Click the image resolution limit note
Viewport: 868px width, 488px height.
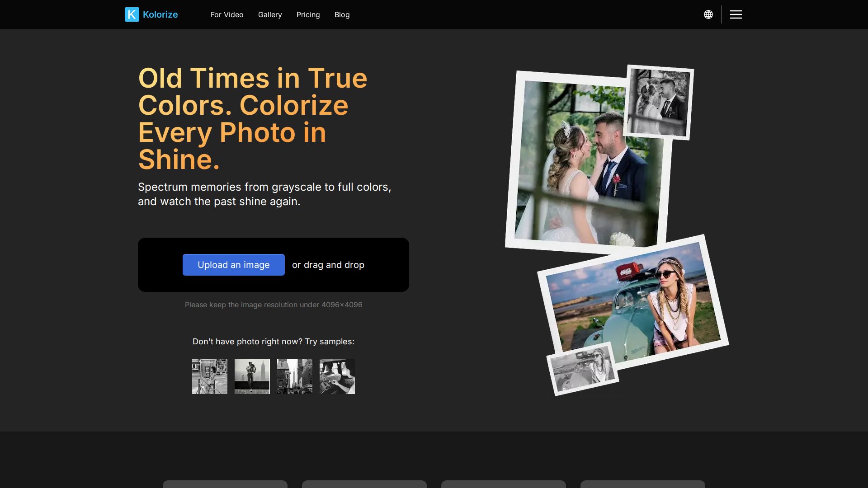tap(273, 305)
